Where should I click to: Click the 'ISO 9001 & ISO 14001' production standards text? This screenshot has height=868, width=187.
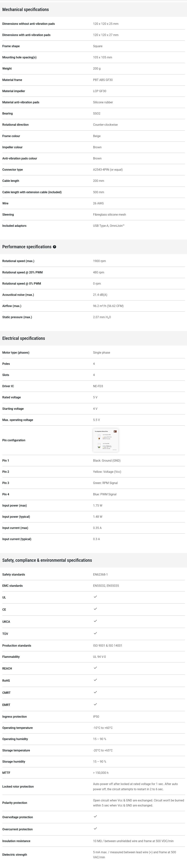tap(108, 646)
